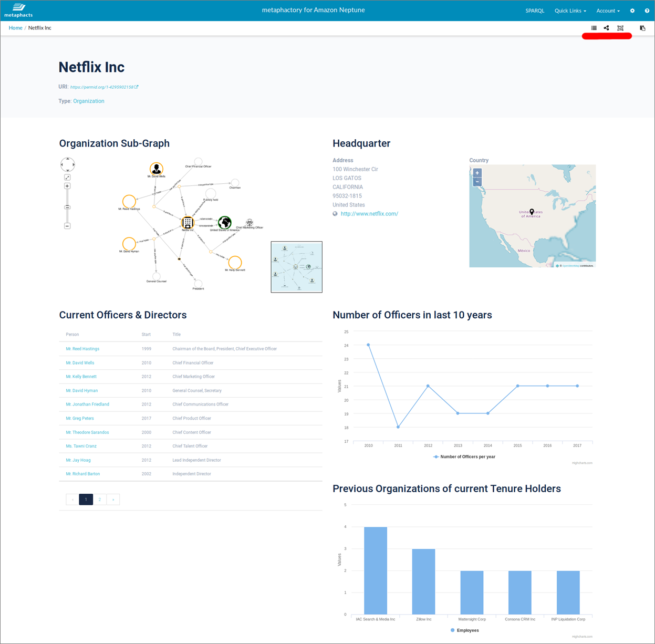This screenshot has height=644, width=655.
Task: Select the General Counsel graph node
Action: (156, 276)
